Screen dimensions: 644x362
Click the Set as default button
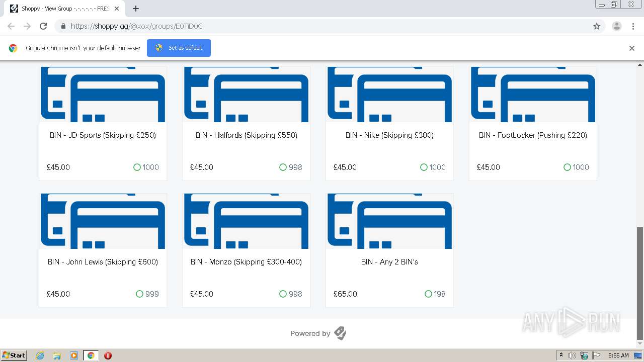(x=179, y=48)
